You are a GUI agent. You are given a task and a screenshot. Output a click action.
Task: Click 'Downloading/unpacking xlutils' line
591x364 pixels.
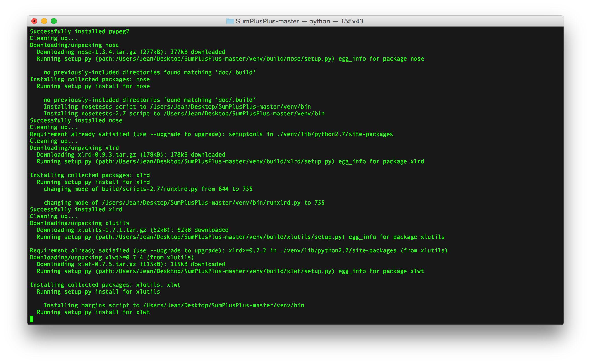point(80,223)
